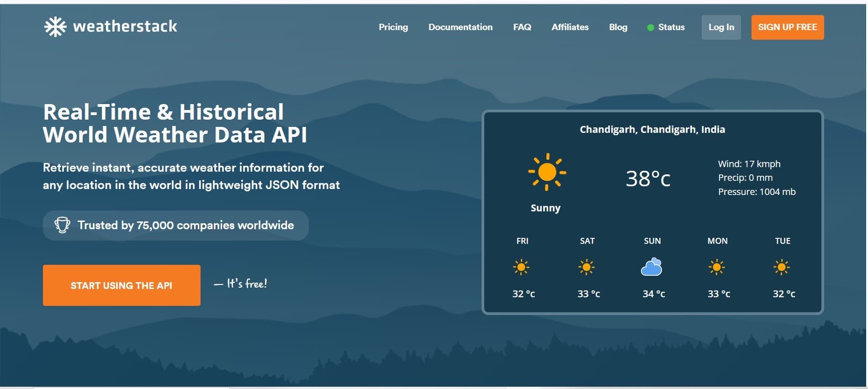
Task: Click the Log In button
Action: [x=721, y=27]
